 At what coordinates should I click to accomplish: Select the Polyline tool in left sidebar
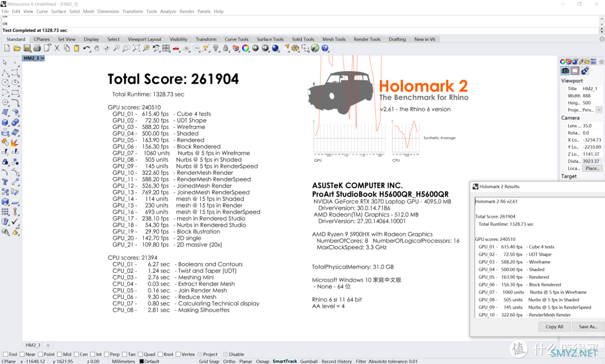coord(6,72)
